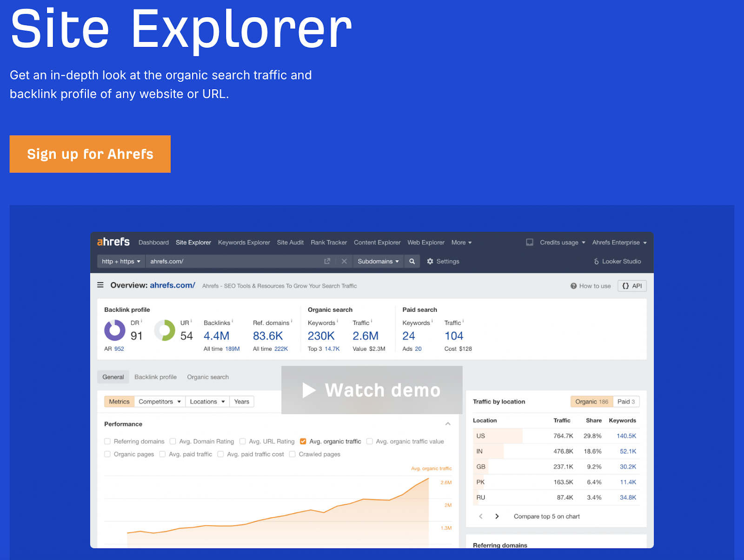
Task: Click the US keywords value 140.5K
Action: coord(626,436)
